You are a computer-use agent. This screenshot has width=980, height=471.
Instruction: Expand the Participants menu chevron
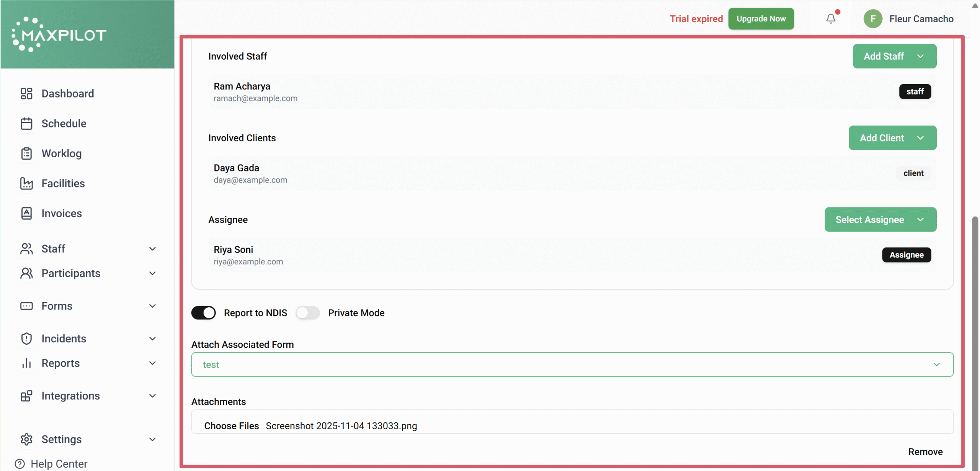tap(152, 273)
